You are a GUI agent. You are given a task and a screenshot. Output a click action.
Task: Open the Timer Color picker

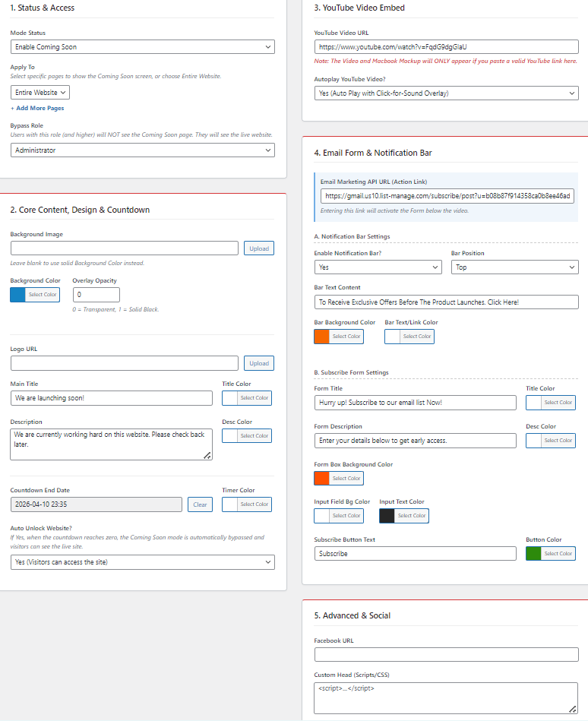247,504
